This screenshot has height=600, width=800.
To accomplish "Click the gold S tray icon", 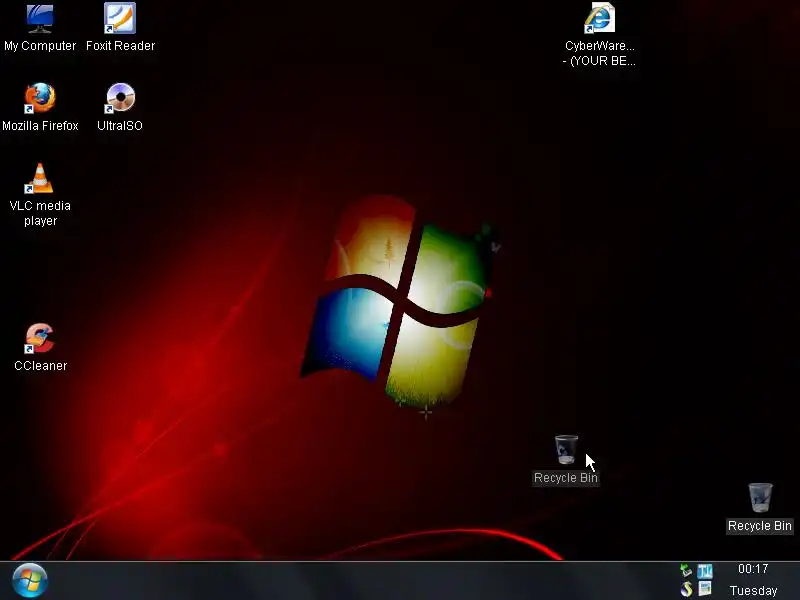I will coord(686,589).
